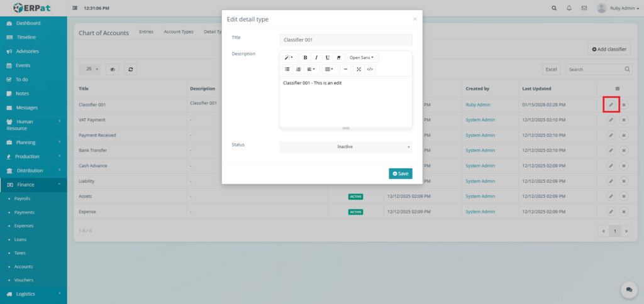This screenshot has height=304, width=644.
Task: Open the Ruby Admin user menu
Action: [x=618, y=8]
